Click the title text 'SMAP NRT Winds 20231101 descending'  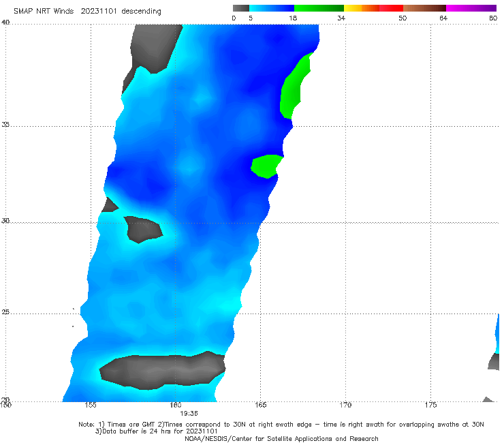pyautogui.click(x=87, y=12)
